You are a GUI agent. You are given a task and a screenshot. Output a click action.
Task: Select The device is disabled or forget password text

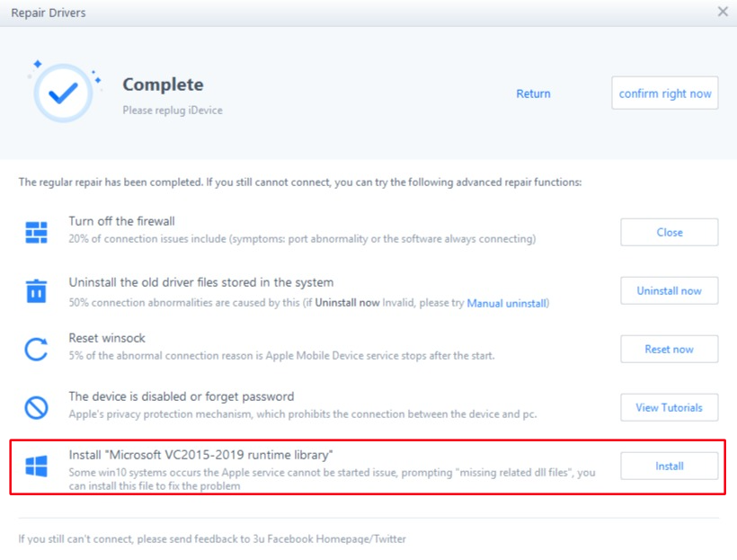click(182, 396)
